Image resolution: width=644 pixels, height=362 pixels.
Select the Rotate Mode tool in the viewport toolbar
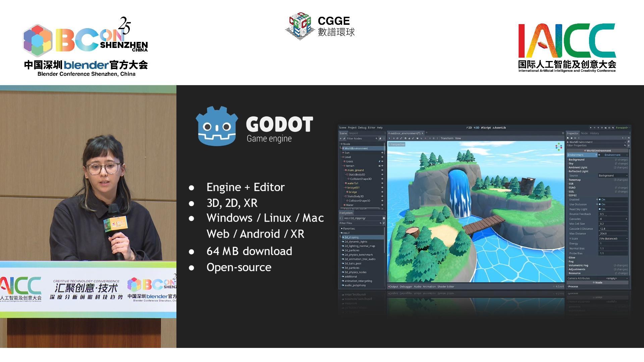[397, 138]
